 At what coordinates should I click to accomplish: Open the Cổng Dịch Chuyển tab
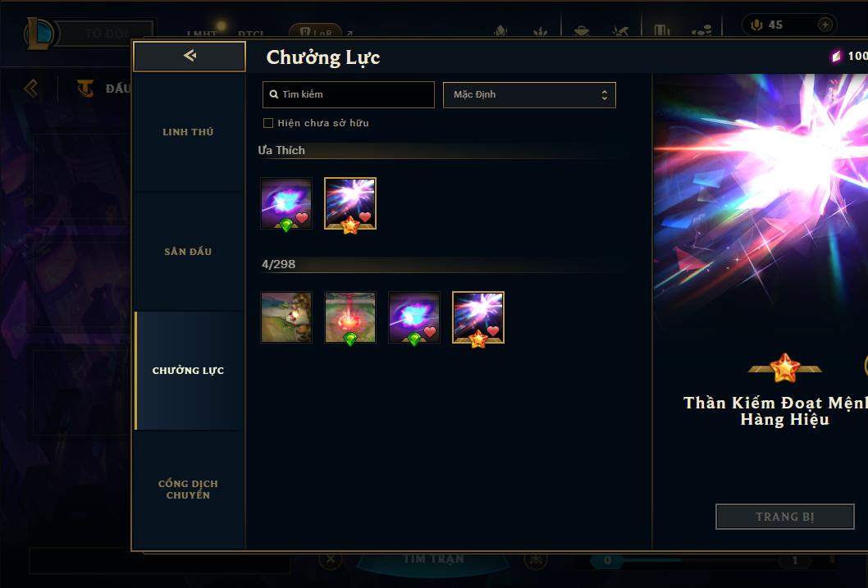pos(188,490)
